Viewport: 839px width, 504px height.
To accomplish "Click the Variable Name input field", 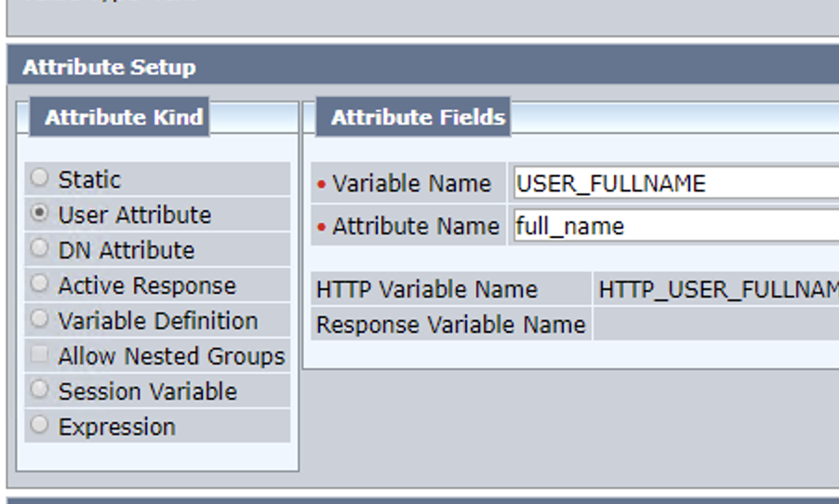I will 676,184.
